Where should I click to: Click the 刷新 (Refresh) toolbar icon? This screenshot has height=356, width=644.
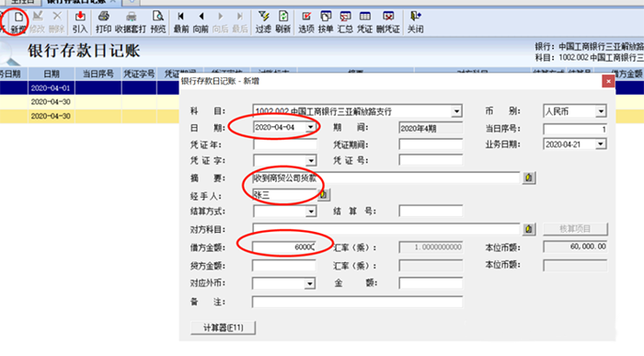click(x=283, y=22)
